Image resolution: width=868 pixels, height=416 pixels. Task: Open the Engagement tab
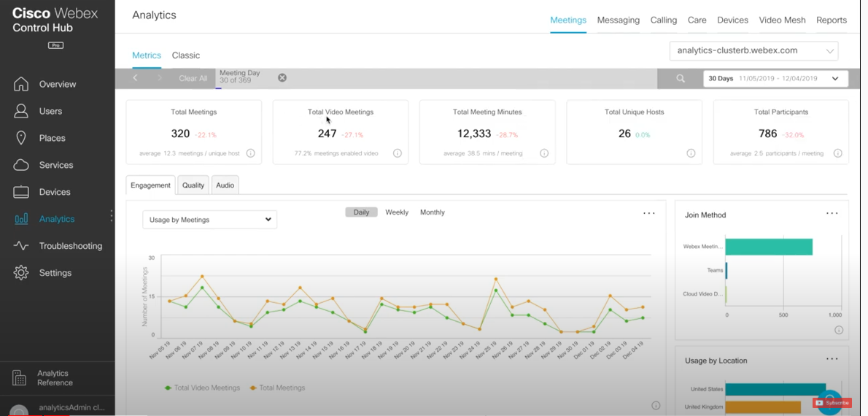coord(150,185)
